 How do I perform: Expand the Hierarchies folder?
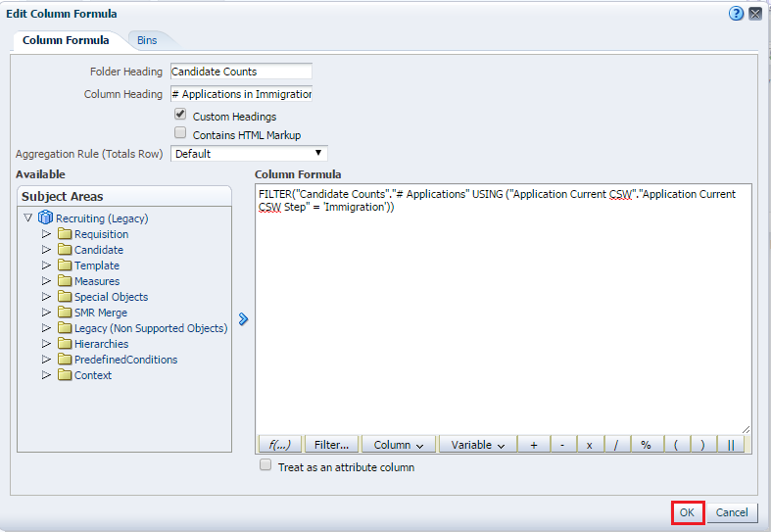[x=46, y=343]
